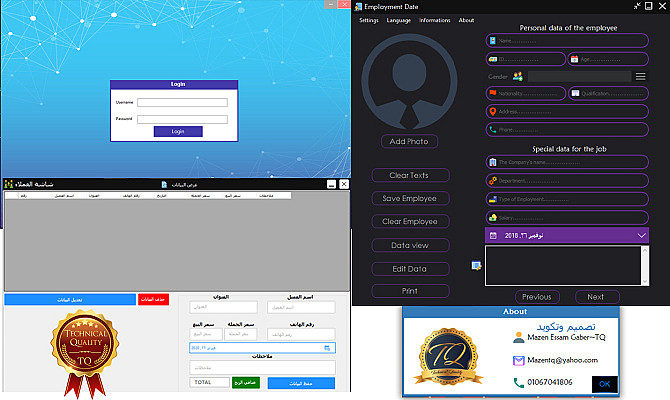
Task: Click the calendar icon in the Age field
Action: coord(574,59)
